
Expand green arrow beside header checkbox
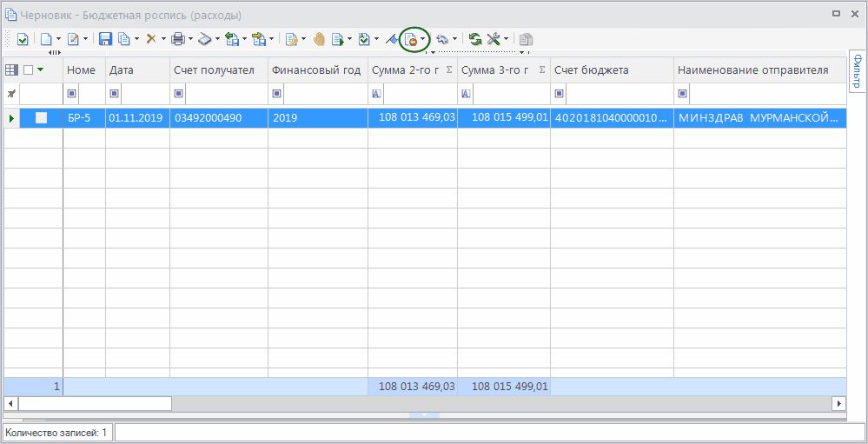(x=40, y=70)
